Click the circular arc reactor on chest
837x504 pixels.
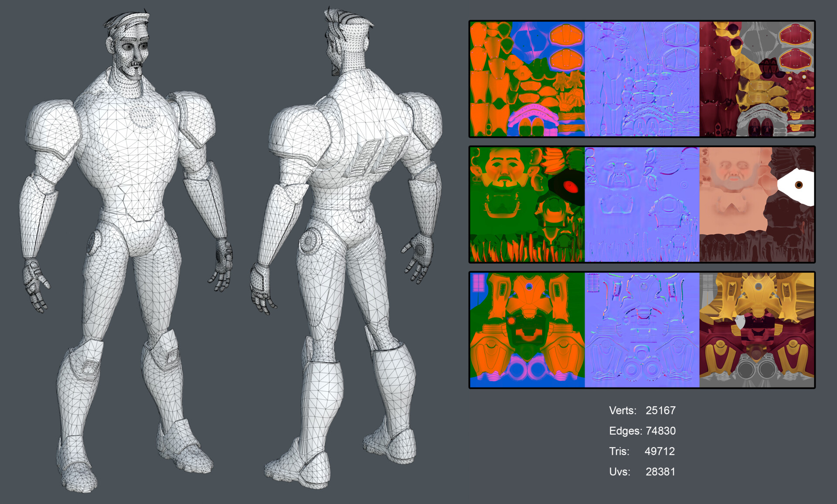(x=142, y=116)
